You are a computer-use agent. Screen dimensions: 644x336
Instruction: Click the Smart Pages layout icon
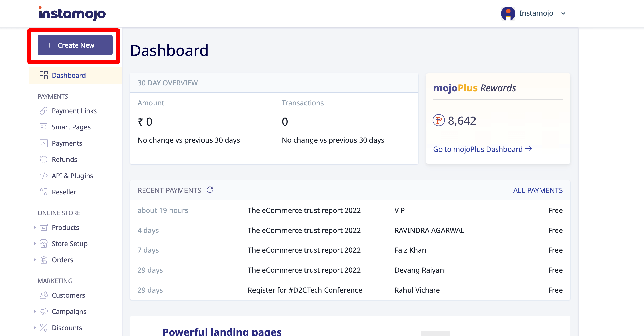tap(43, 127)
